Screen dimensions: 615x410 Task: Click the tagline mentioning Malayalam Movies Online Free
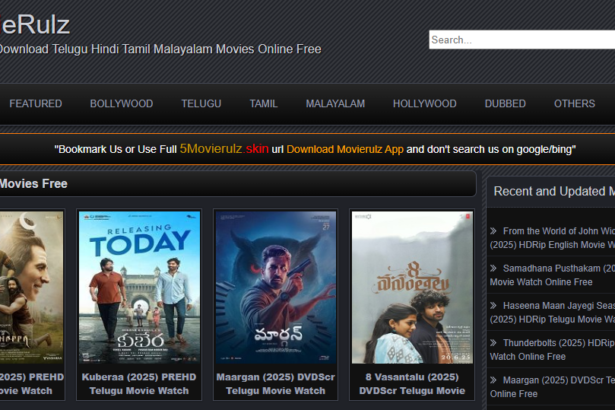point(160,49)
